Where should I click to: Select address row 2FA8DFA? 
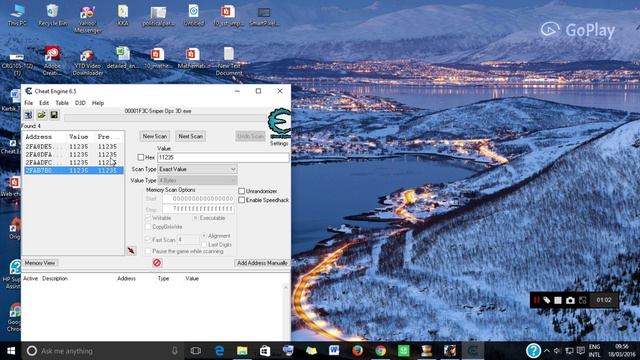(73, 154)
